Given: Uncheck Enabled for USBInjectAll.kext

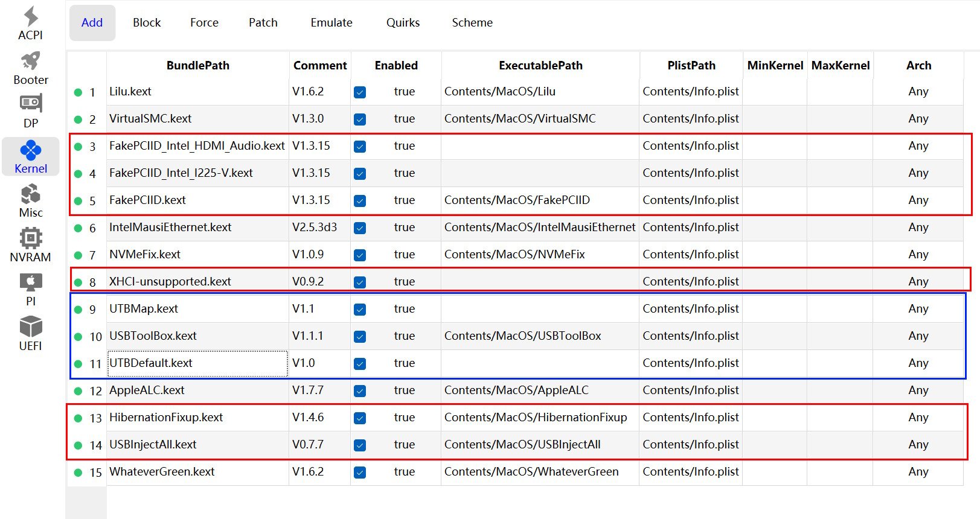Looking at the screenshot, I should point(360,445).
